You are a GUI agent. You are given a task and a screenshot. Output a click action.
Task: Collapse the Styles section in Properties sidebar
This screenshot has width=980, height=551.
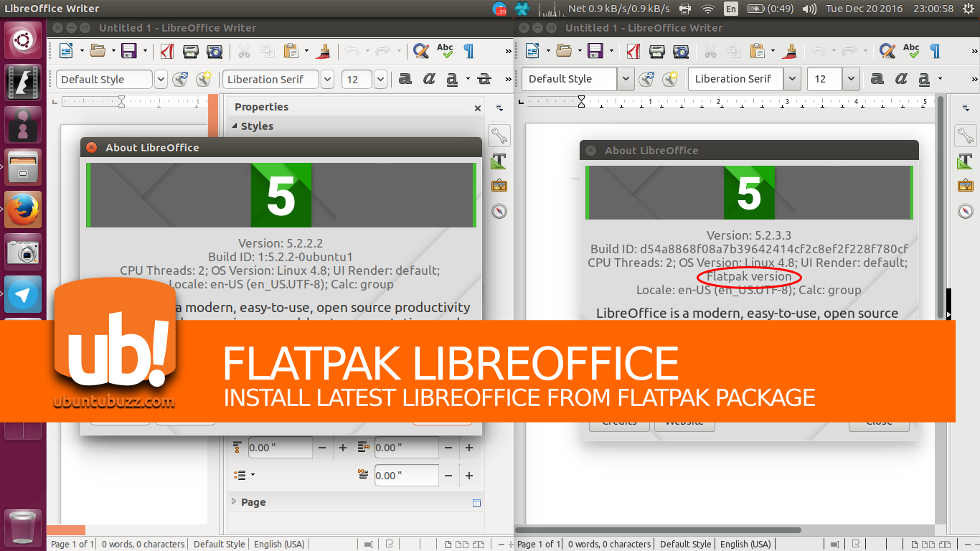pyautogui.click(x=234, y=126)
